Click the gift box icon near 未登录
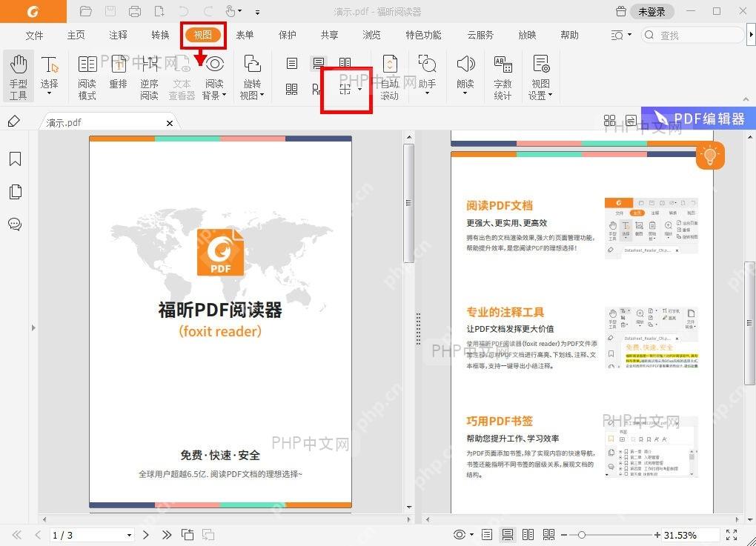Screen dimensions: 756x546 [621, 11]
